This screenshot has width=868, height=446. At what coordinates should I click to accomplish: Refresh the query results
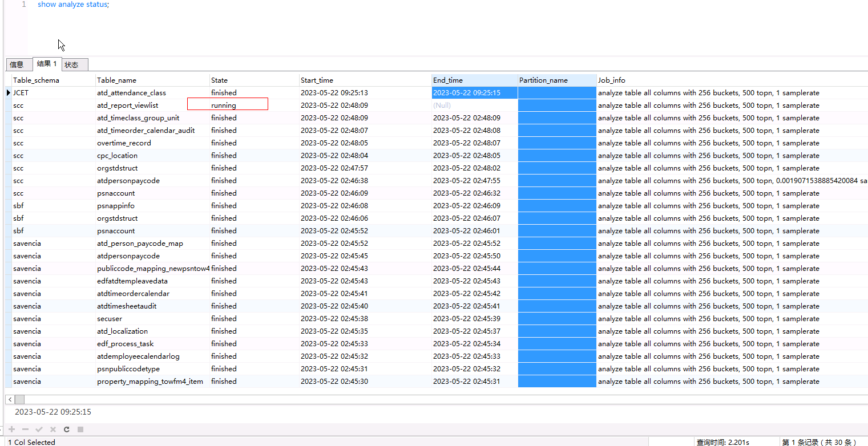coord(67,429)
